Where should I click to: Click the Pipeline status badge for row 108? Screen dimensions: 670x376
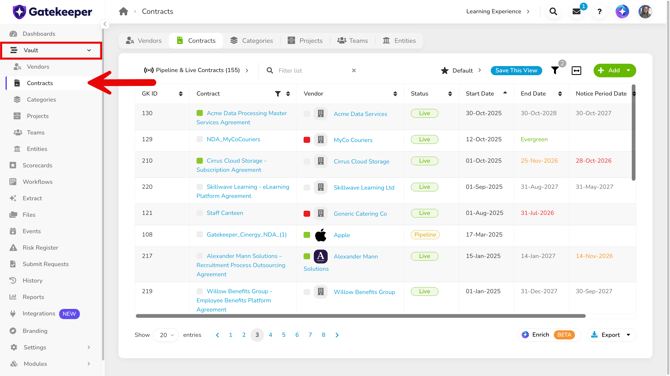pyautogui.click(x=425, y=235)
